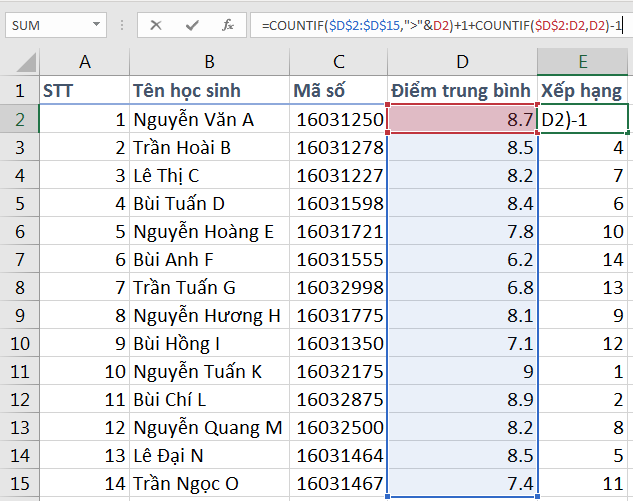Image resolution: width=633 pixels, height=501 pixels.
Task: Open the Insert Function fx dialog
Action: coord(228,25)
